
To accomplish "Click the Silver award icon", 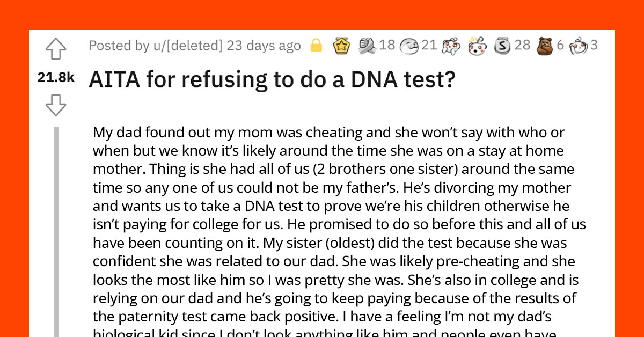I will (x=502, y=46).
